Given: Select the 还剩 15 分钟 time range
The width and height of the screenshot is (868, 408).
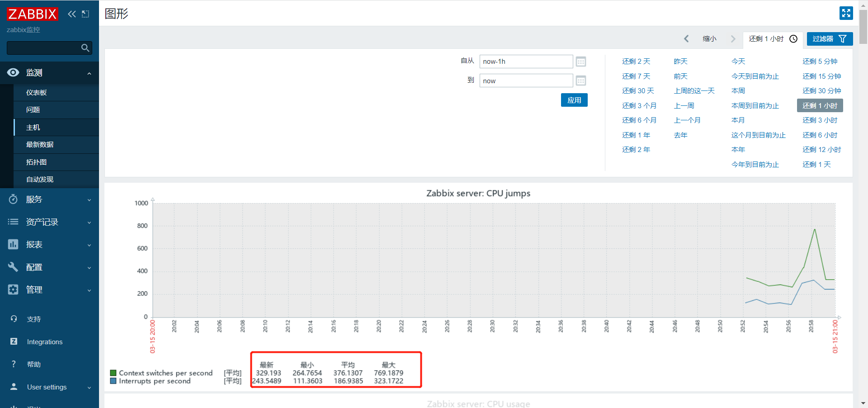Looking at the screenshot, I should tap(822, 76).
